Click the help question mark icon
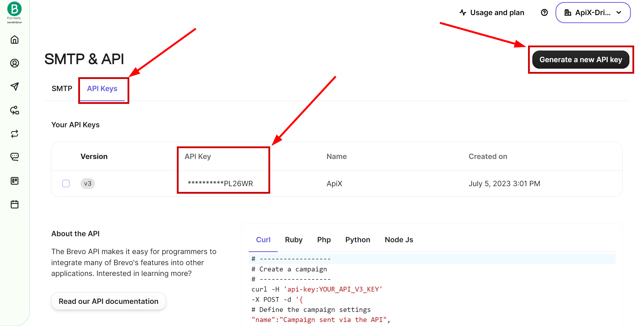Viewport: 644px width, 326px height. [544, 13]
